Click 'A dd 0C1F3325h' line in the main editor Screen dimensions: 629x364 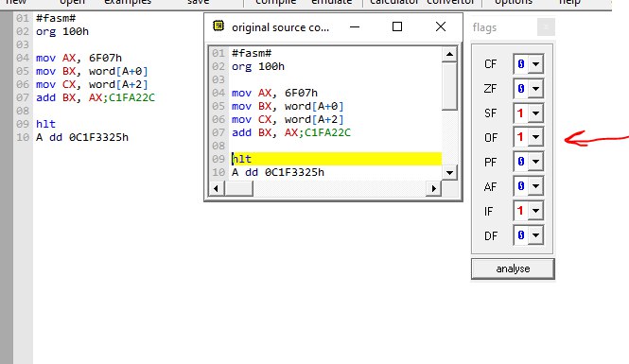(x=82, y=137)
